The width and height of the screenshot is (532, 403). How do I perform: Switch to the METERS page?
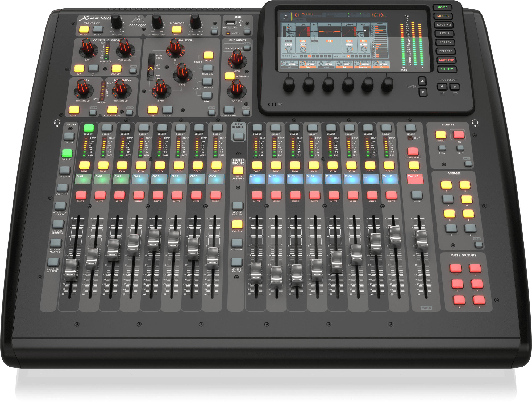click(x=443, y=16)
